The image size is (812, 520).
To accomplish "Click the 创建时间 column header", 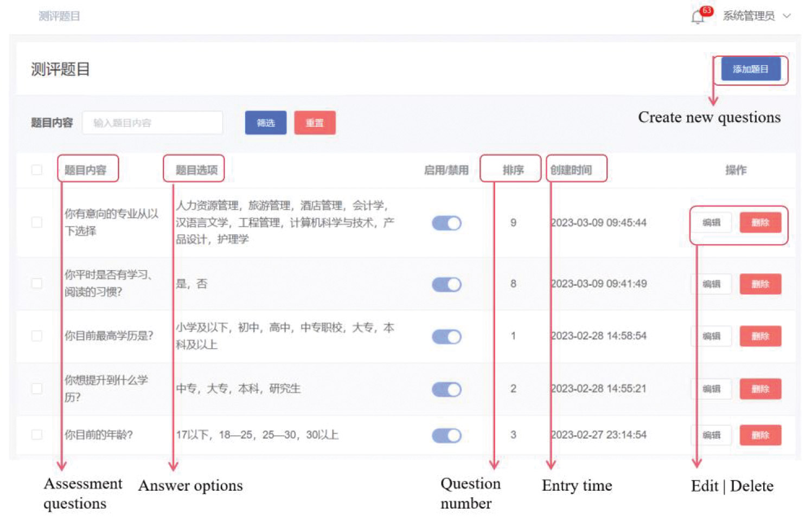I will pos(571,170).
